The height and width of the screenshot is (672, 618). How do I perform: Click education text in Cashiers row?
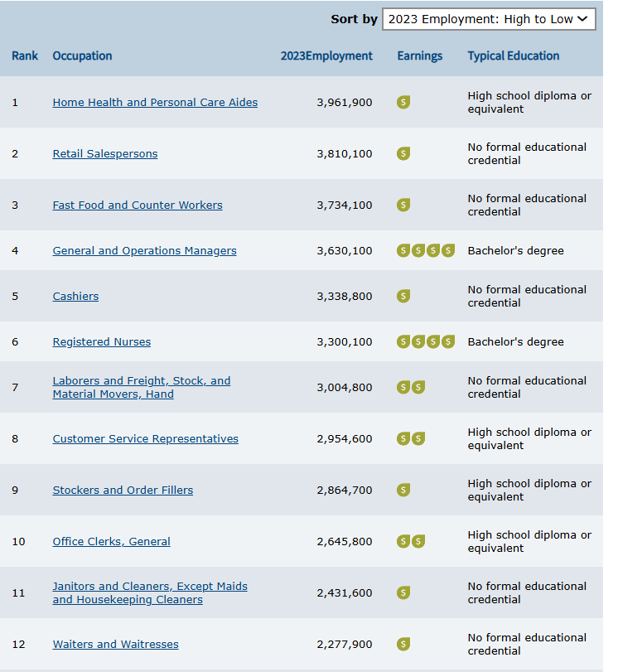point(527,296)
